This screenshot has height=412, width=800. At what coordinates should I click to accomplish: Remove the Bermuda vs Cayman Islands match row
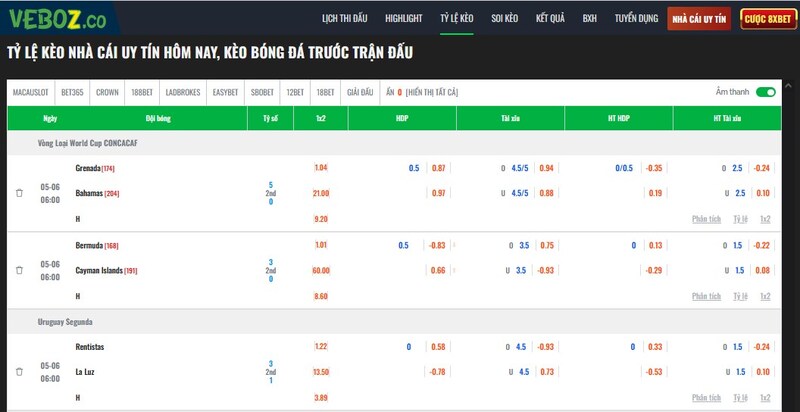point(19,270)
